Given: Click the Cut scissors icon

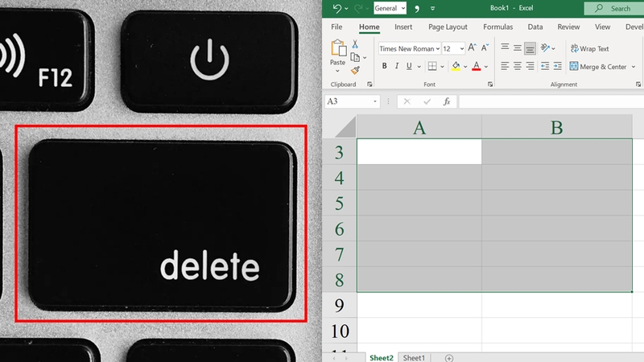Looking at the screenshot, I should point(355,44).
